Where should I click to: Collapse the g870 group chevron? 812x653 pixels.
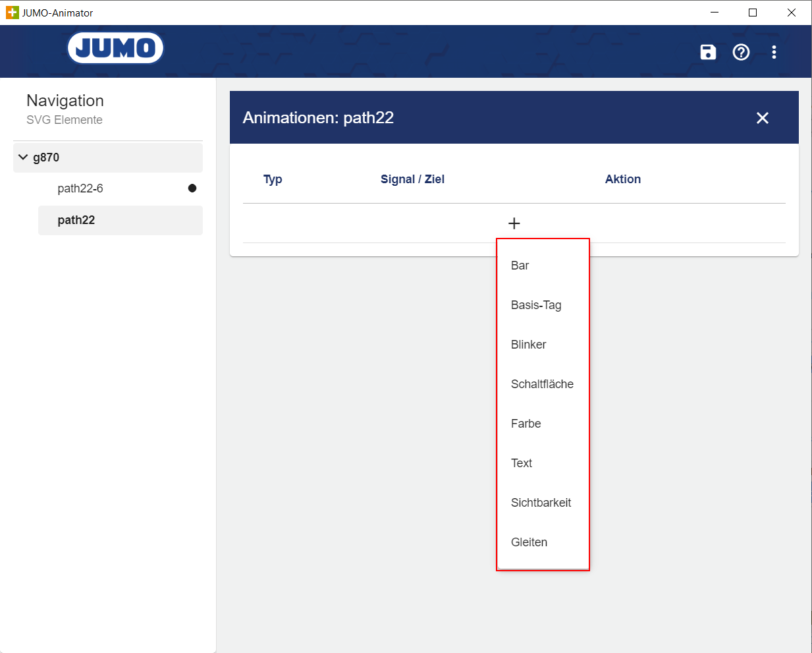click(x=24, y=157)
